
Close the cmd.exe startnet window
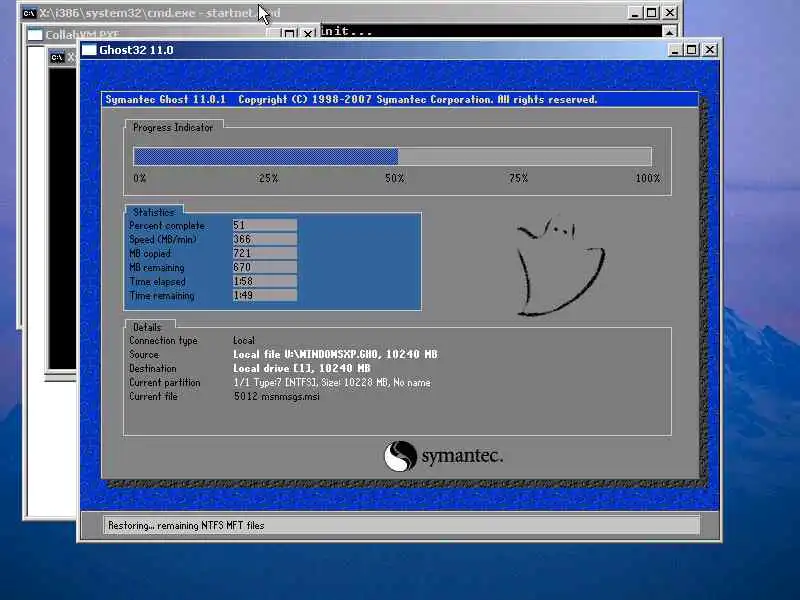(670, 13)
